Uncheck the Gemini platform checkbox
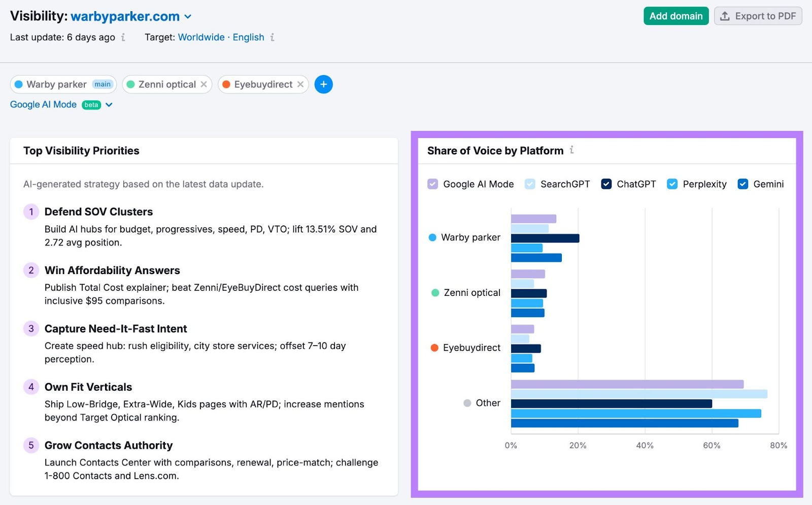This screenshot has width=812, height=505. [743, 184]
